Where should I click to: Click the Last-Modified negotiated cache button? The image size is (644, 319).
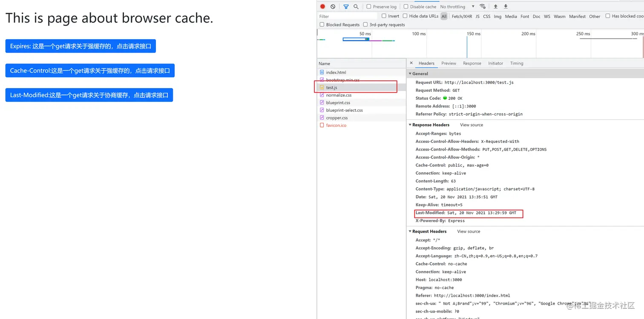(89, 95)
